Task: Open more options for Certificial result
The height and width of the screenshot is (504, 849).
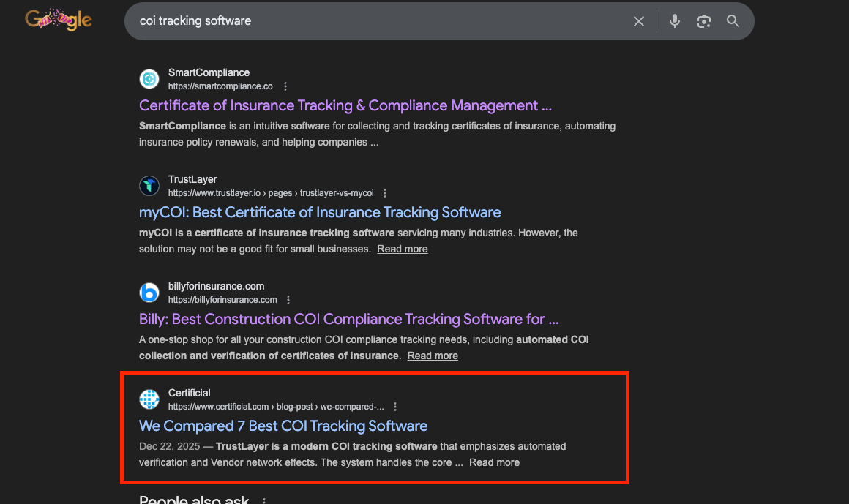Action: 395,407
